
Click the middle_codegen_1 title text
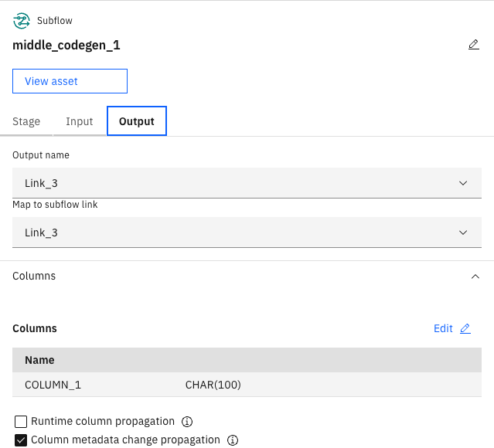[x=66, y=45]
